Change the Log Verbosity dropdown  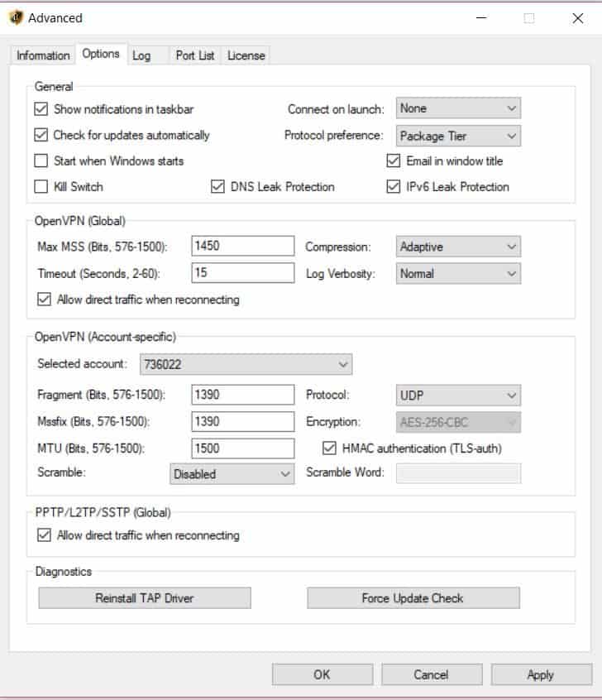point(458,273)
